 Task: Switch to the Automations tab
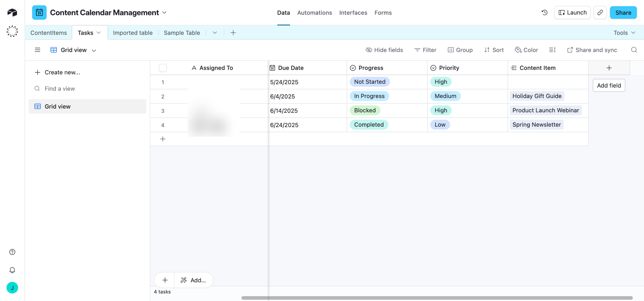click(x=314, y=13)
